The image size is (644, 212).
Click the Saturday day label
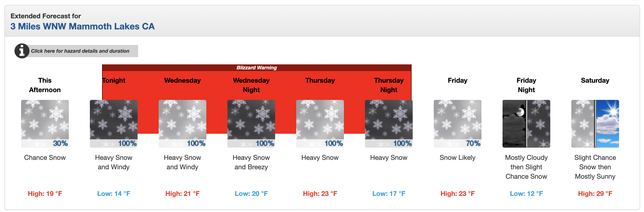point(595,80)
